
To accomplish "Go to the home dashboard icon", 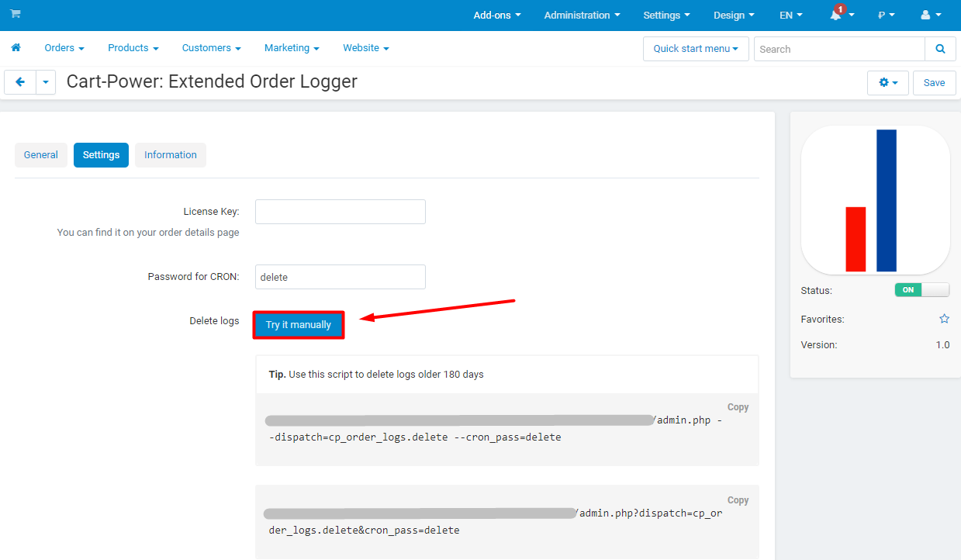I will click(16, 48).
